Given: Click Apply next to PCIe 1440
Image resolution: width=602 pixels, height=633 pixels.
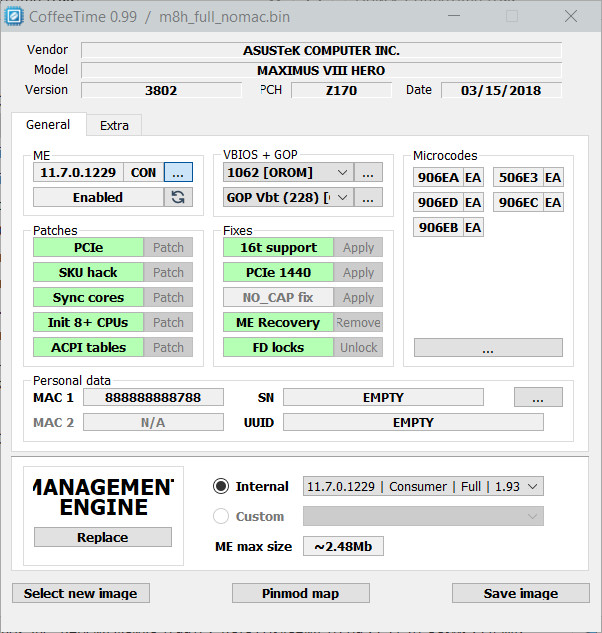Looking at the screenshot, I should click(358, 272).
